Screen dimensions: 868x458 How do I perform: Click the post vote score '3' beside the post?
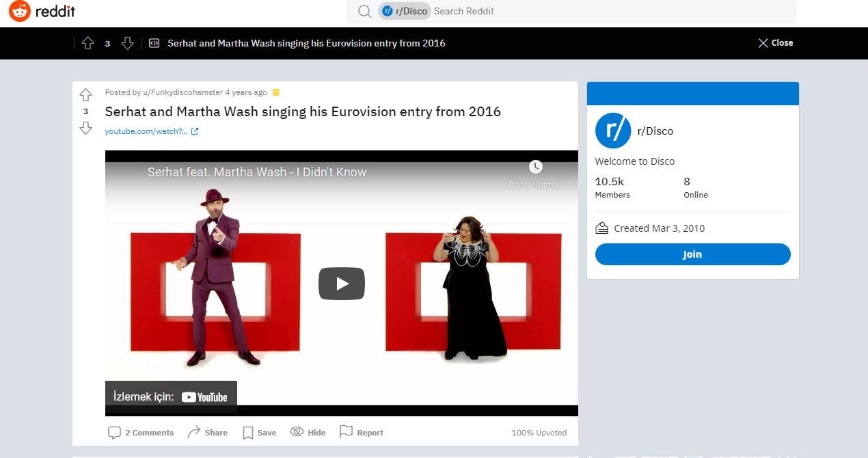pos(85,111)
